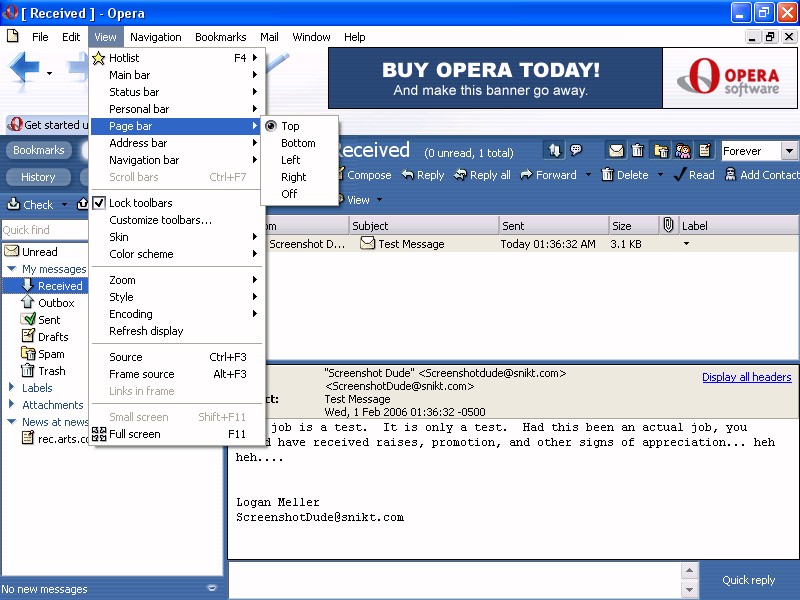Open the Forever time range dropdown
This screenshot has width=800, height=600.
(788, 151)
